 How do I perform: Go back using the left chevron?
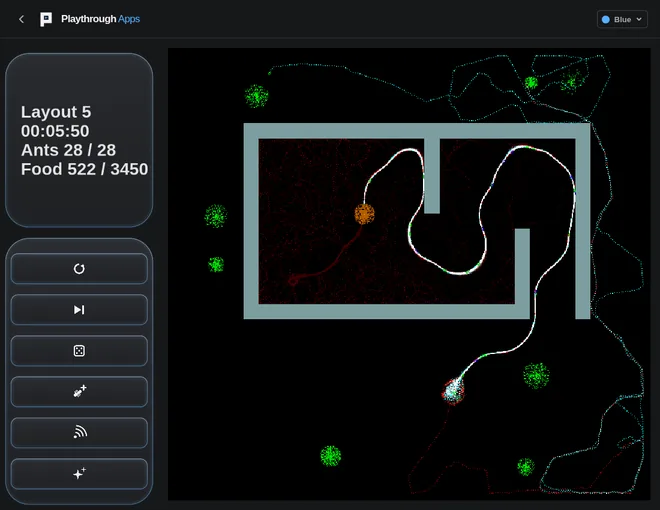21,19
